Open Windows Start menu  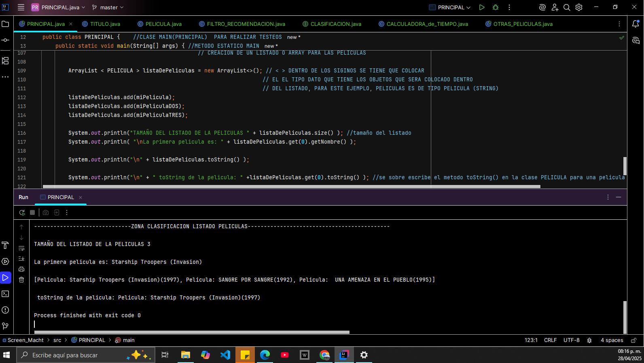click(6, 355)
